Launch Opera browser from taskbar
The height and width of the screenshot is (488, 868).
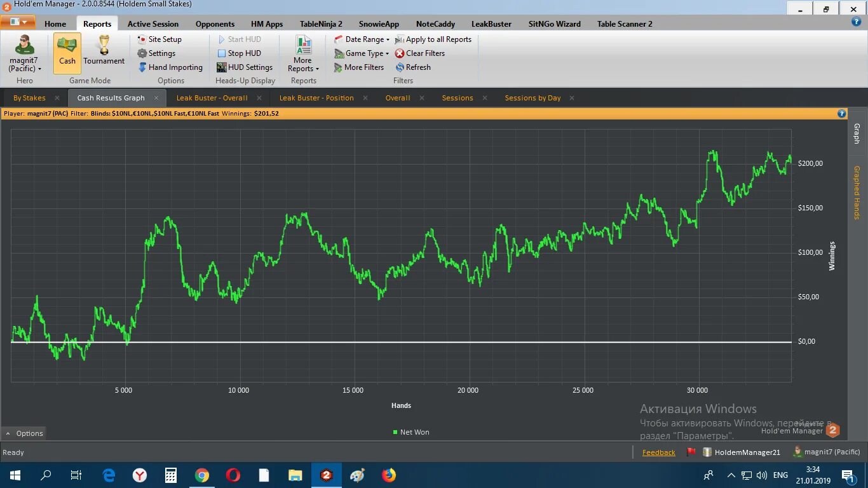point(233,475)
